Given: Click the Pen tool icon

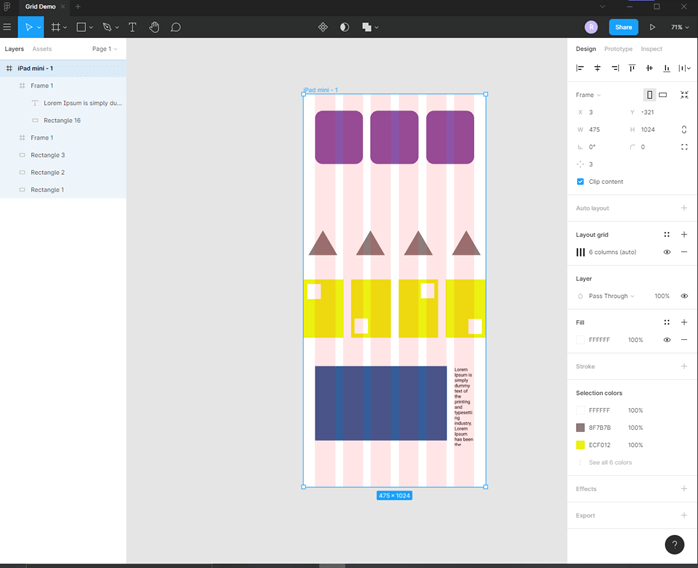Looking at the screenshot, I should 106,27.
